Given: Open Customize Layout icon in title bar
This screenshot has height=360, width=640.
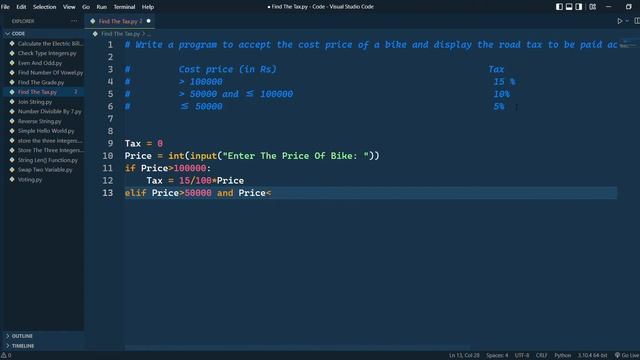Looking at the screenshot, I should 593,7.
